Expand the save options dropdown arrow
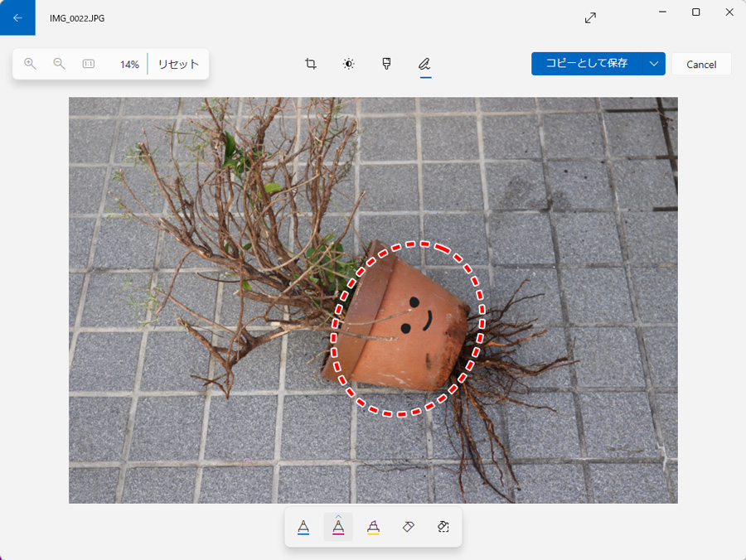 tap(654, 64)
